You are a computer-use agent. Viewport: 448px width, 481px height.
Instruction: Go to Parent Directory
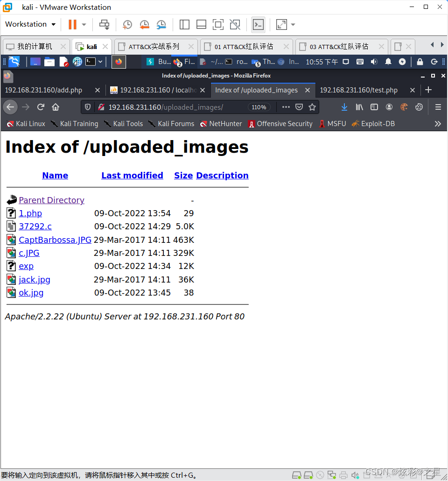[51, 200]
